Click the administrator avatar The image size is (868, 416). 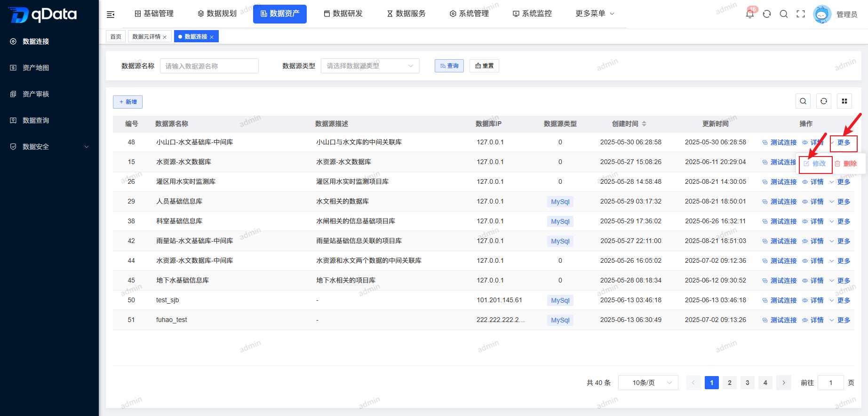coord(822,14)
